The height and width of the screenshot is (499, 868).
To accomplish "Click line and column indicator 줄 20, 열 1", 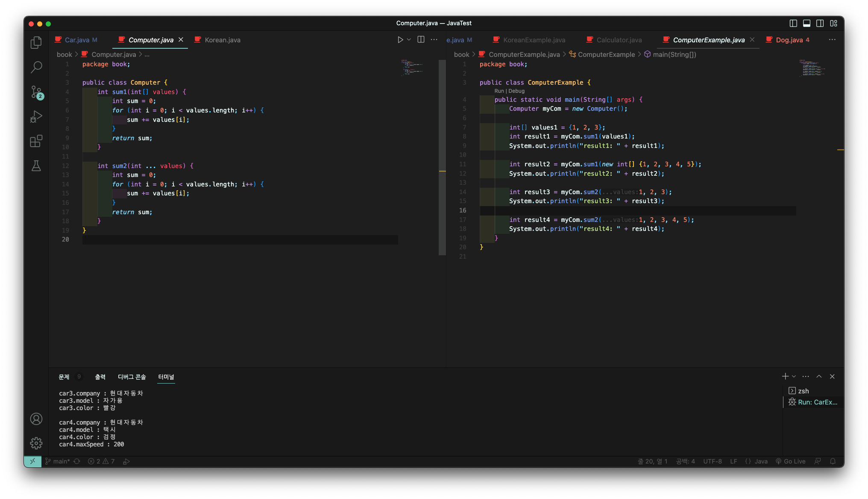I will [x=652, y=461].
